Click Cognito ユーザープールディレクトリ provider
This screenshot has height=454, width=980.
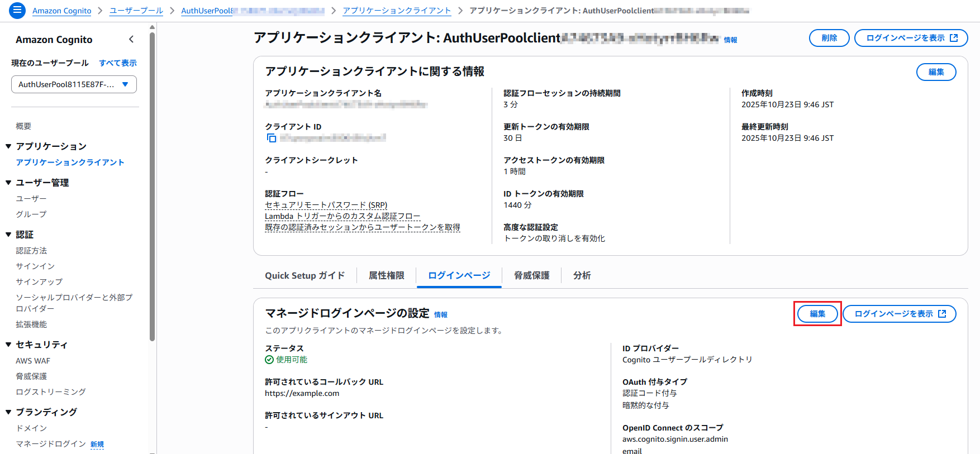click(687, 360)
